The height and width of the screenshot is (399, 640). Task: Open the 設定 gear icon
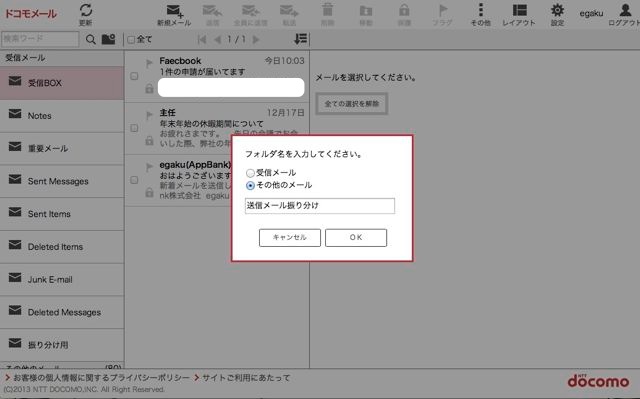(x=557, y=10)
